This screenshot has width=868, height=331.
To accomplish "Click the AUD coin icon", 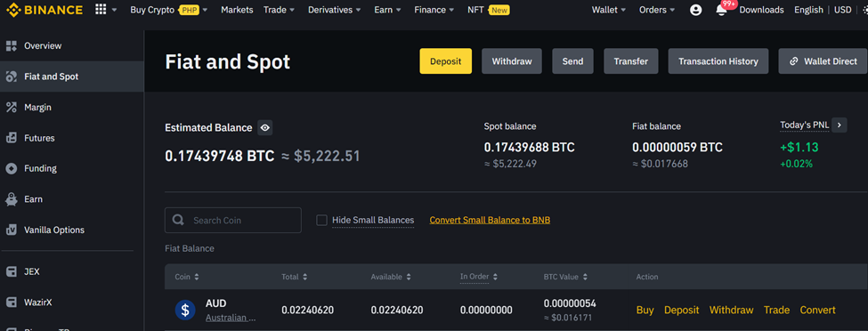I will point(185,310).
